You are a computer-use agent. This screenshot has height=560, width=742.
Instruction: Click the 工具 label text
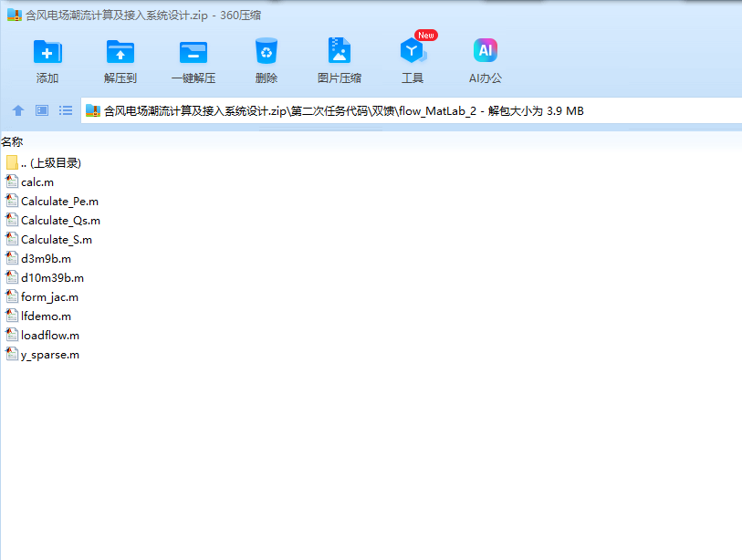point(413,78)
